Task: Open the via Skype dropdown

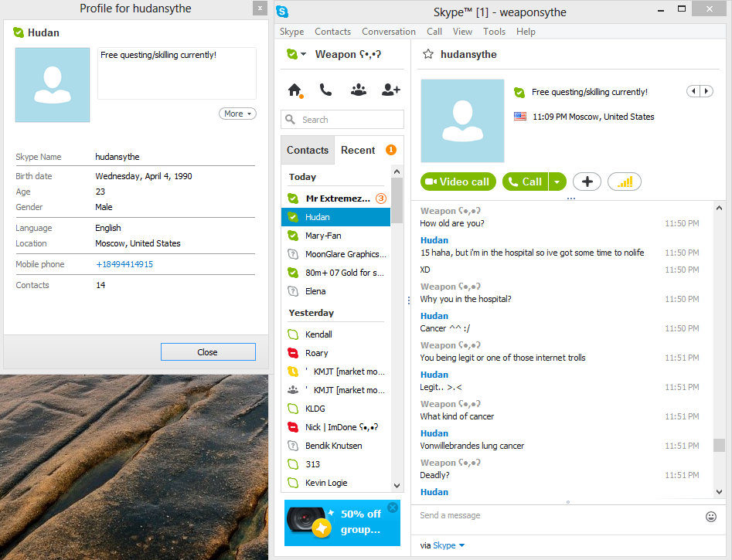Action: [x=448, y=545]
